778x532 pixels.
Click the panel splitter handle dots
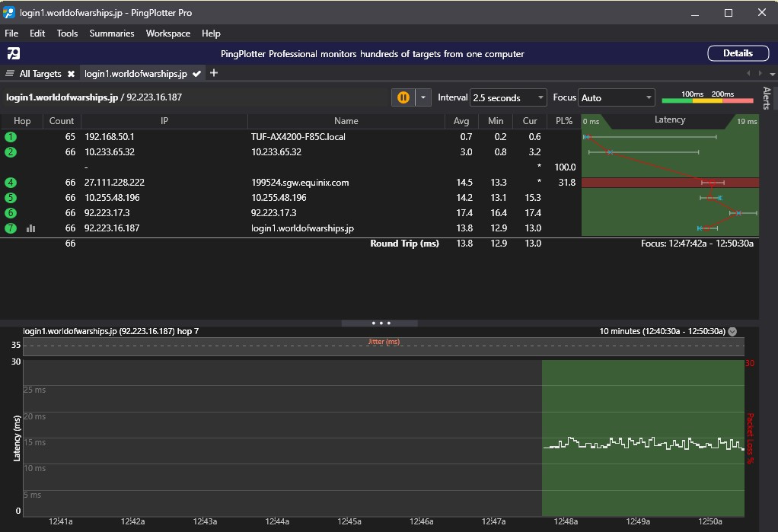pos(380,323)
